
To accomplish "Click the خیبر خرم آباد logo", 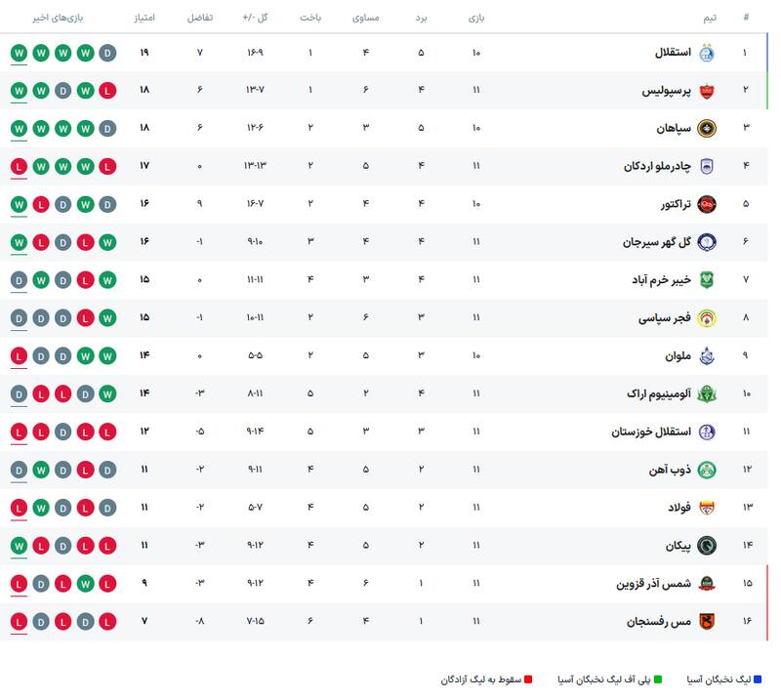I will 708,280.
